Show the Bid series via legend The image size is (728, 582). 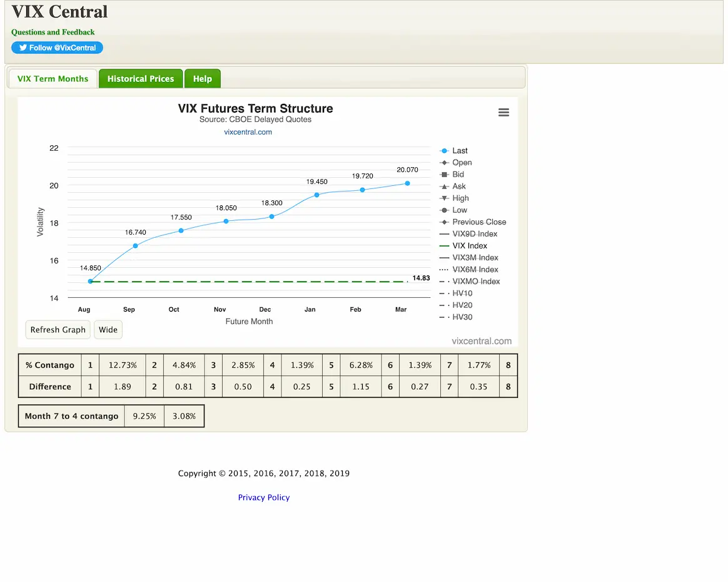tap(458, 175)
